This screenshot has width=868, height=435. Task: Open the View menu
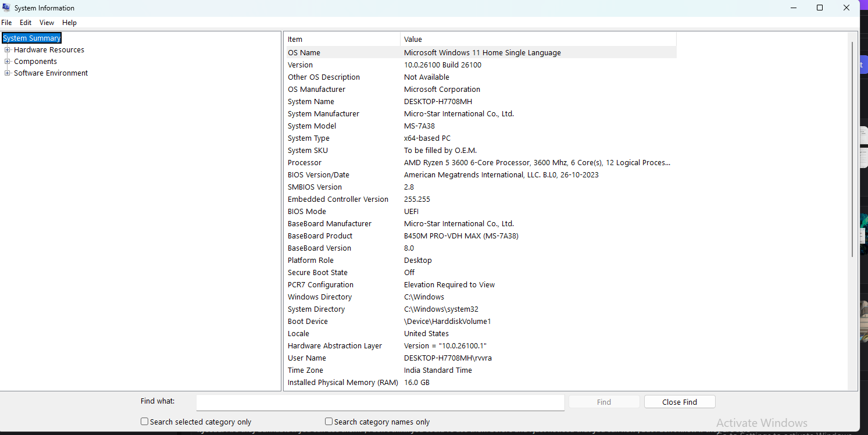click(x=47, y=23)
